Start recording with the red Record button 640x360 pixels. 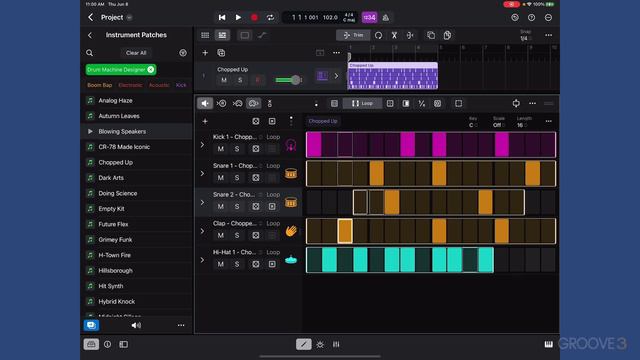(254, 18)
